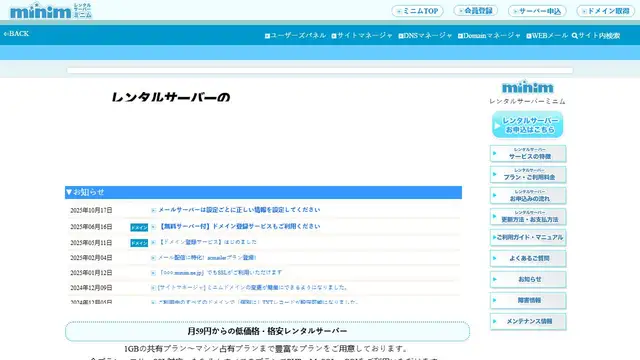Open サイト内検索 in navigation bar

point(596,36)
